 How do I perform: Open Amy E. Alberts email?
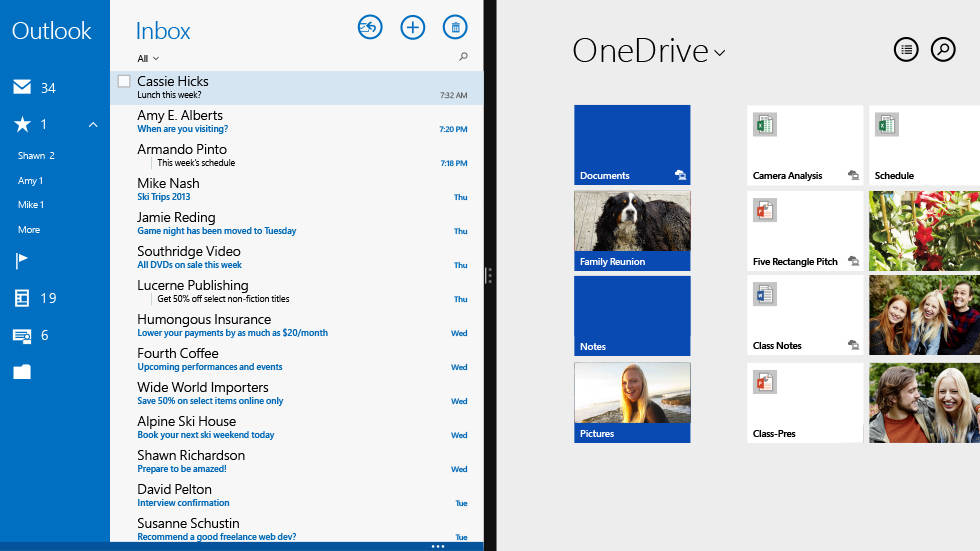click(x=297, y=122)
